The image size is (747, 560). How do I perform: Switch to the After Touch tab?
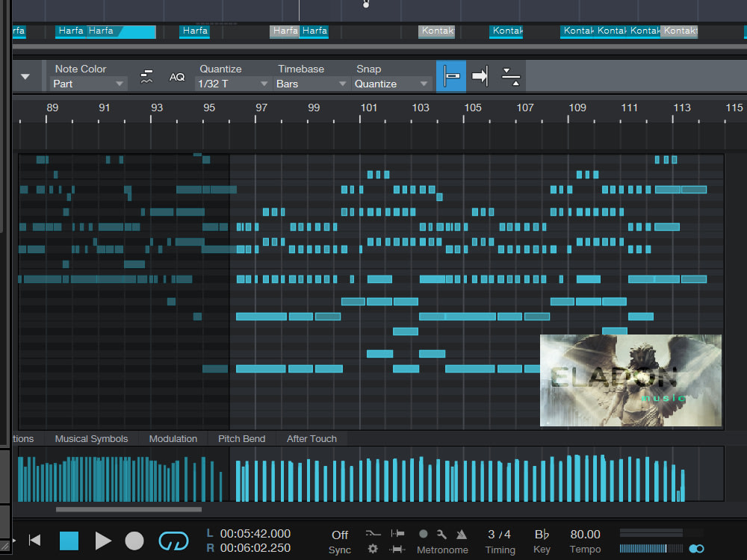click(x=311, y=438)
